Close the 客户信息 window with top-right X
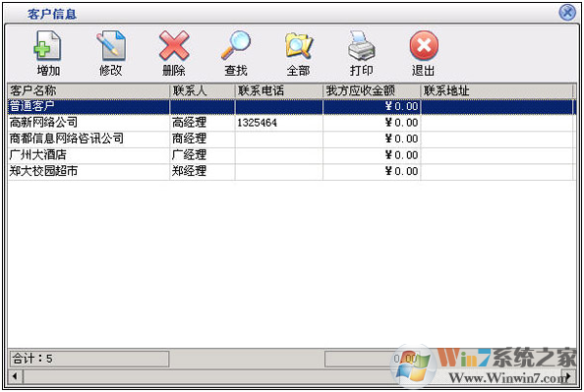The height and width of the screenshot is (392, 584). (x=567, y=13)
